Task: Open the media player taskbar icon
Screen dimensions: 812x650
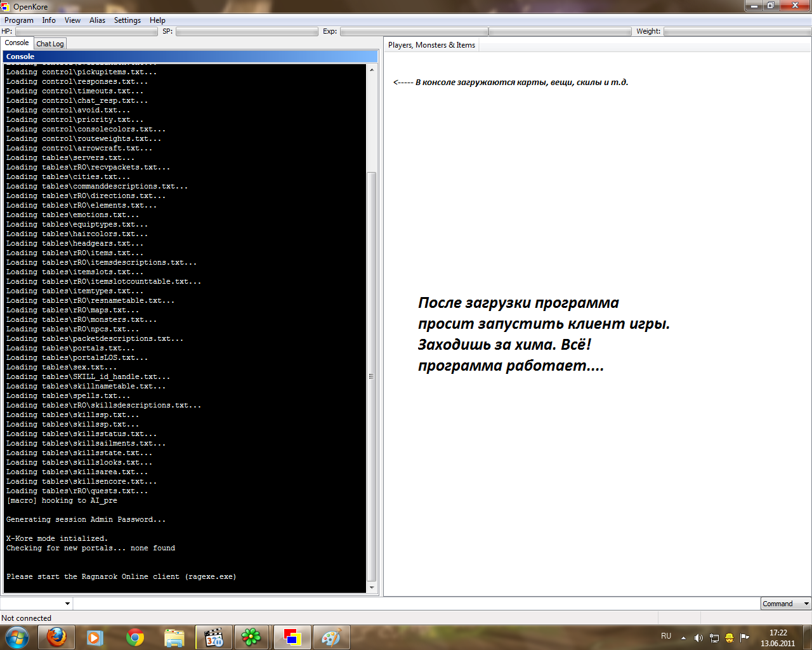Action: [x=95, y=637]
